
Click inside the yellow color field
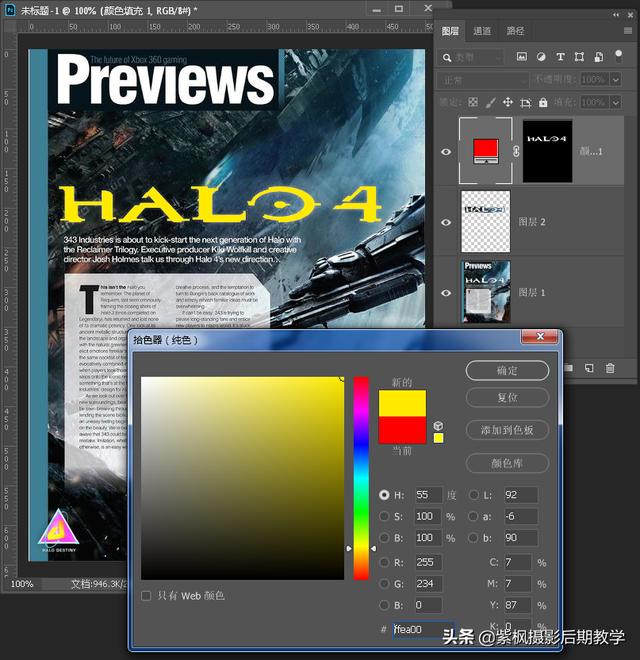tap(243, 478)
